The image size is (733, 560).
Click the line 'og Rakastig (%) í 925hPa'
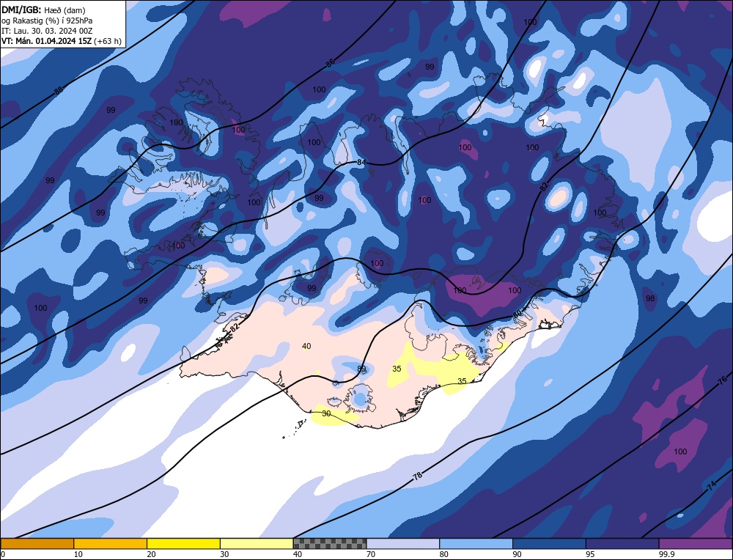click(47, 21)
